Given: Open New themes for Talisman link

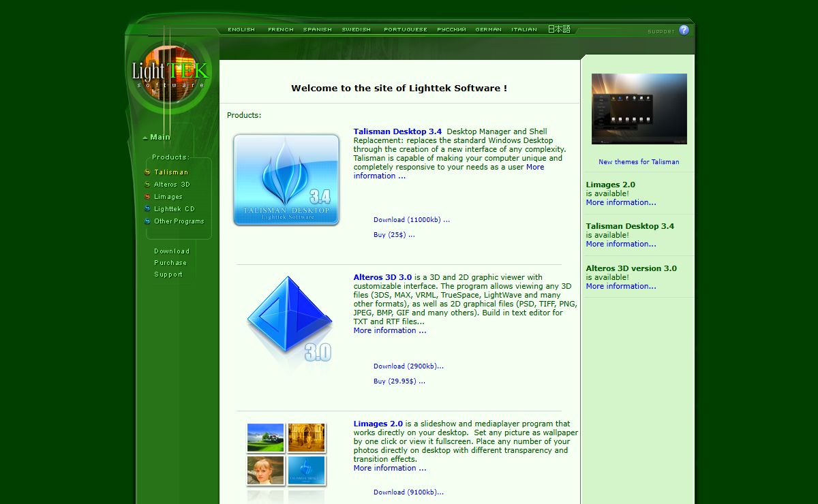Looking at the screenshot, I should pyautogui.click(x=639, y=162).
